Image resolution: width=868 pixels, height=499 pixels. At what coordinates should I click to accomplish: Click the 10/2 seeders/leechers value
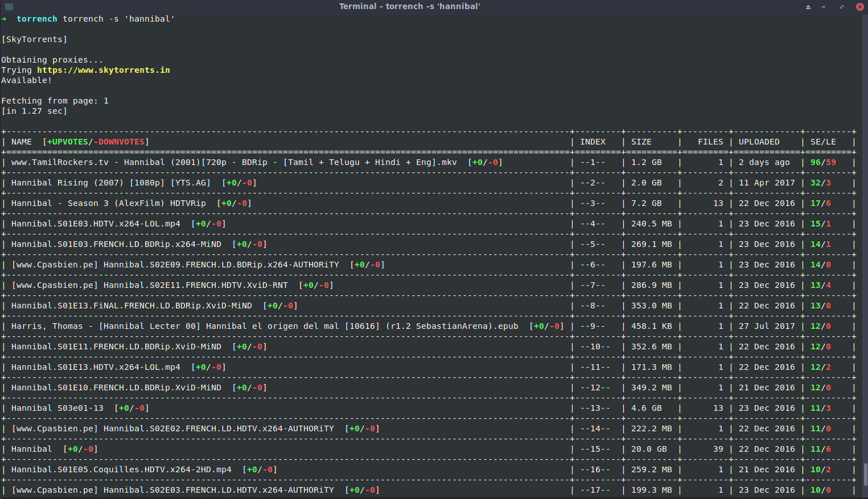tap(821, 469)
